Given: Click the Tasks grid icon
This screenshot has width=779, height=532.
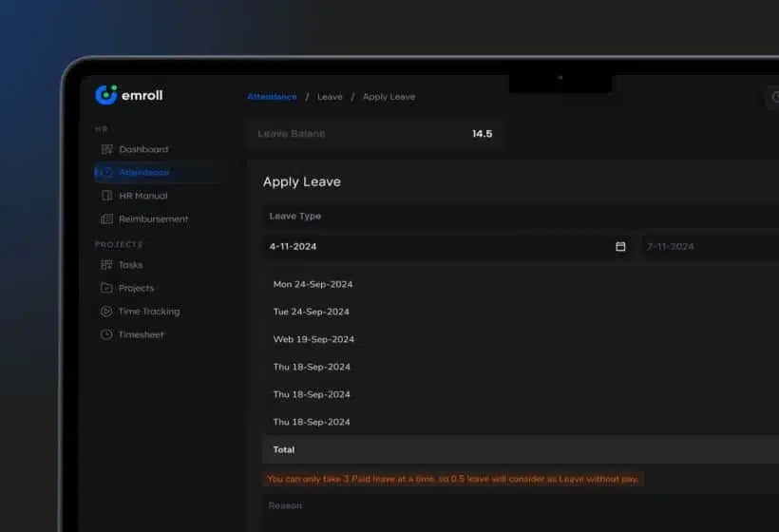Looking at the screenshot, I should (106, 265).
